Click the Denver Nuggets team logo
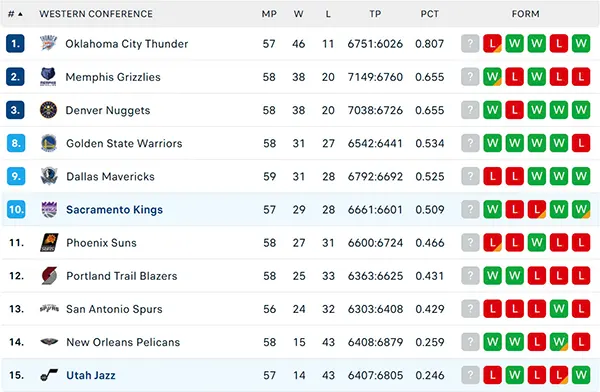Image resolution: width=600 pixels, height=392 pixels. (x=49, y=110)
